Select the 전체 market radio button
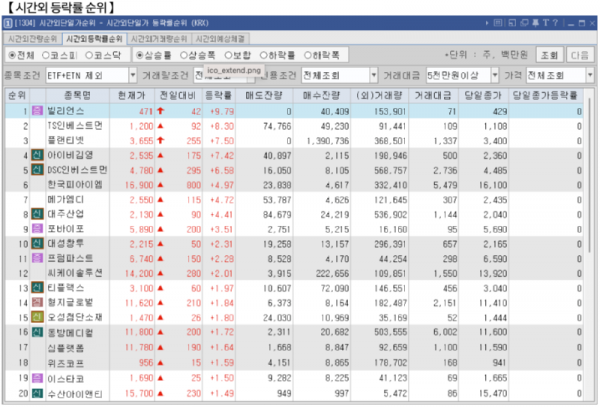The width and height of the screenshot is (600, 407). pyautogui.click(x=12, y=55)
